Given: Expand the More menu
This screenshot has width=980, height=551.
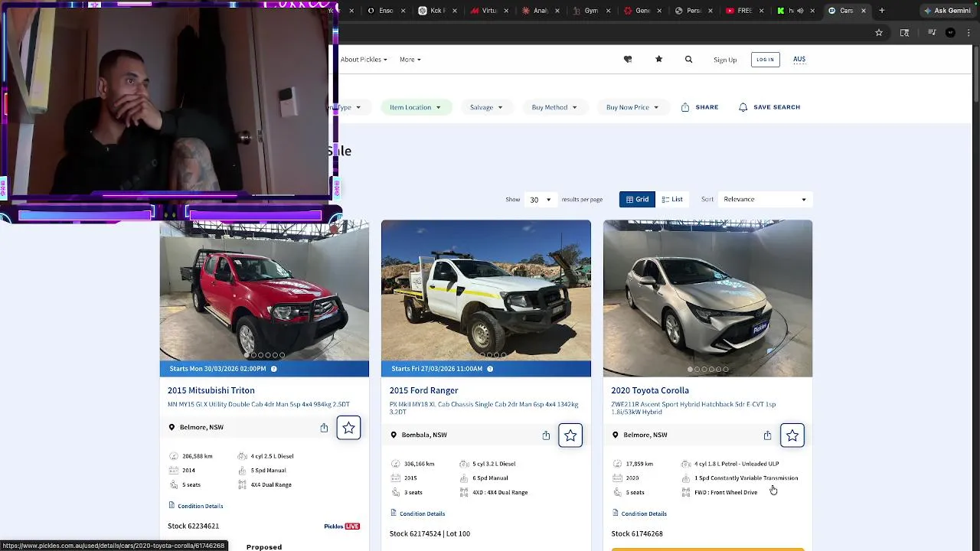Looking at the screenshot, I should click(x=410, y=60).
